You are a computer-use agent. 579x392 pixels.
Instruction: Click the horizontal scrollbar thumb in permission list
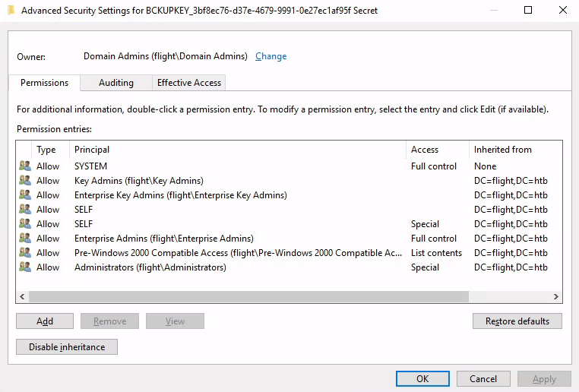click(x=248, y=296)
